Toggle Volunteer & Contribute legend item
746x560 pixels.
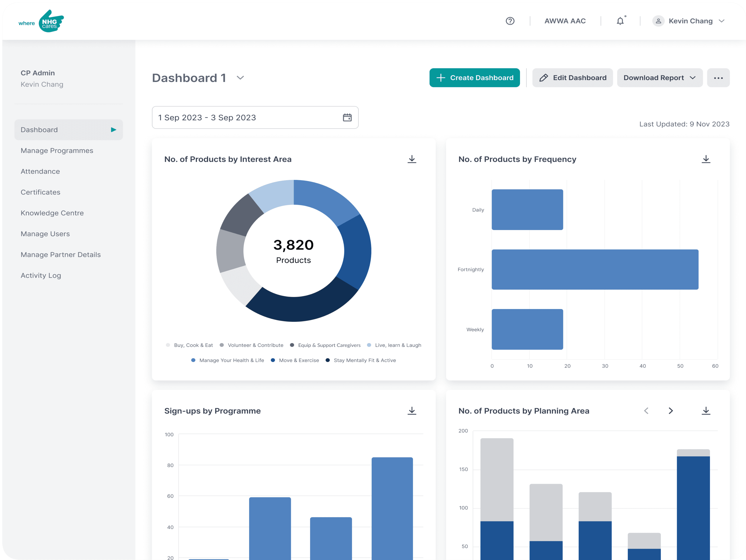pos(251,345)
